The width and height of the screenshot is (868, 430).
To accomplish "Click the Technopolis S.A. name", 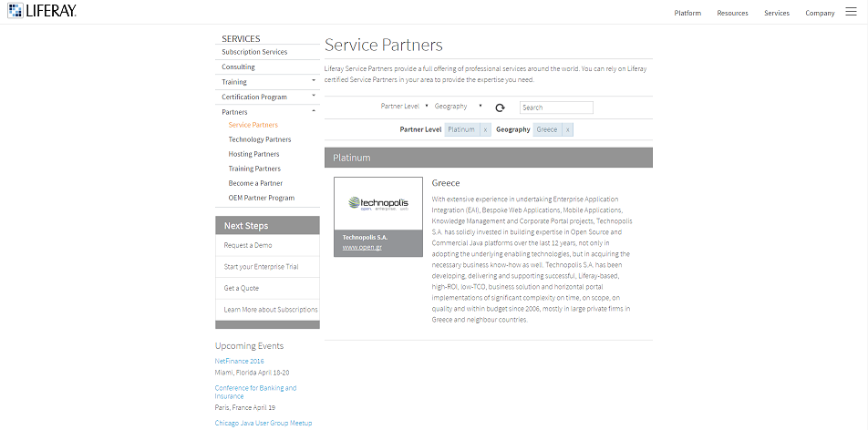I will 365,237.
